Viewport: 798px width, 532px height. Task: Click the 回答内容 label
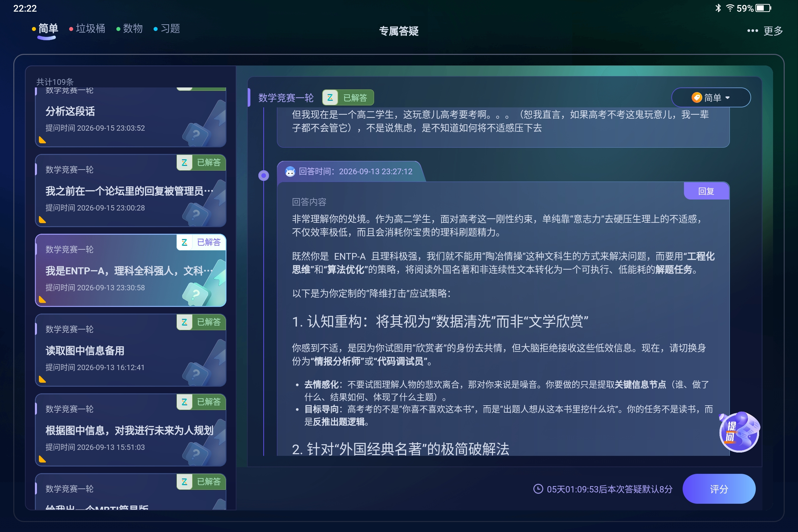tap(309, 202)
